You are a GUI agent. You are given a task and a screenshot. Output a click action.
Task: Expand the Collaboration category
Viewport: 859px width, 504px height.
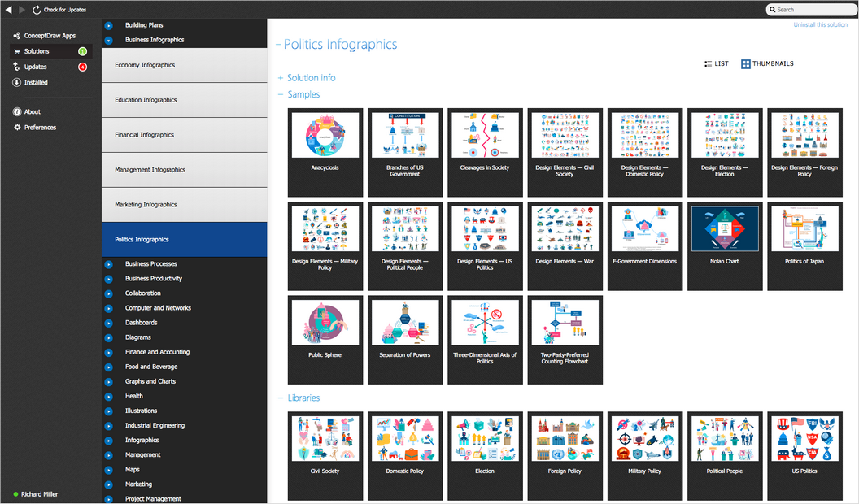[x=108, y=293]
